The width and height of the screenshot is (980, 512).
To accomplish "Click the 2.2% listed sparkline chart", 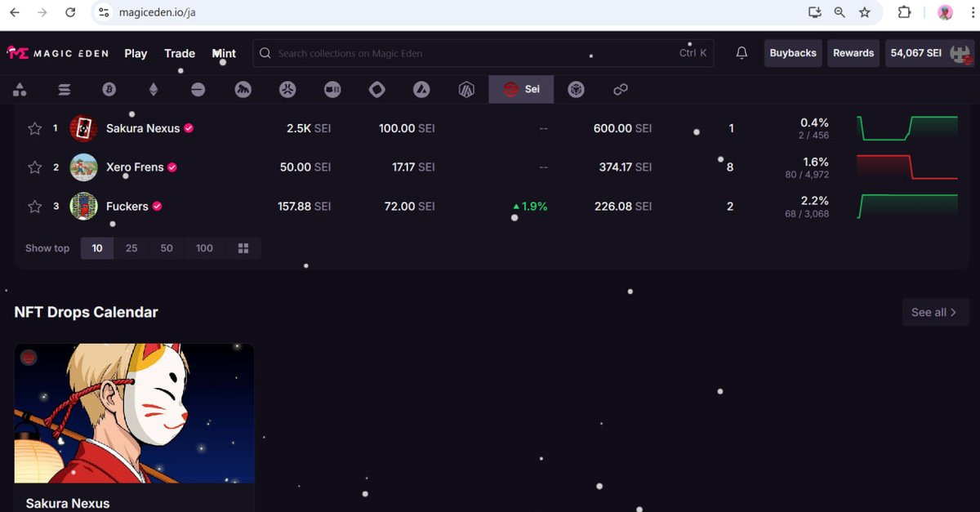I will [907, 207].
